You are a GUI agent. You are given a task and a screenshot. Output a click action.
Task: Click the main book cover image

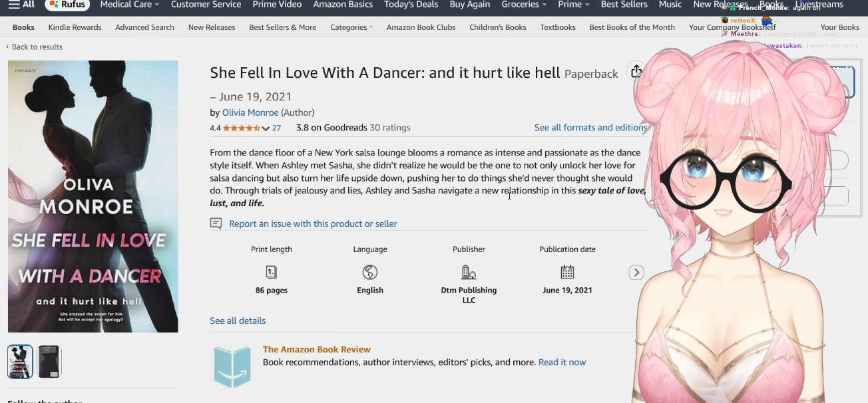pos(93,196)
